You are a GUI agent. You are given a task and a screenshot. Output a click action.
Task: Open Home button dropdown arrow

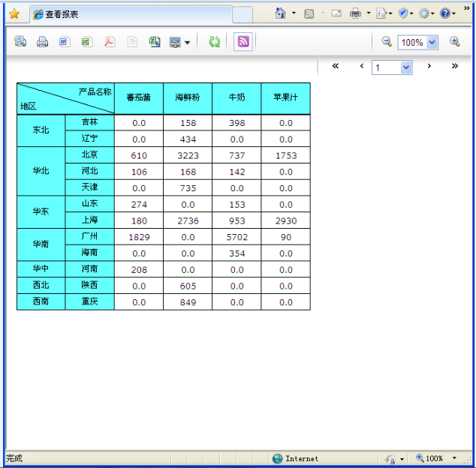pyautogui.click(x=294, y=13)
